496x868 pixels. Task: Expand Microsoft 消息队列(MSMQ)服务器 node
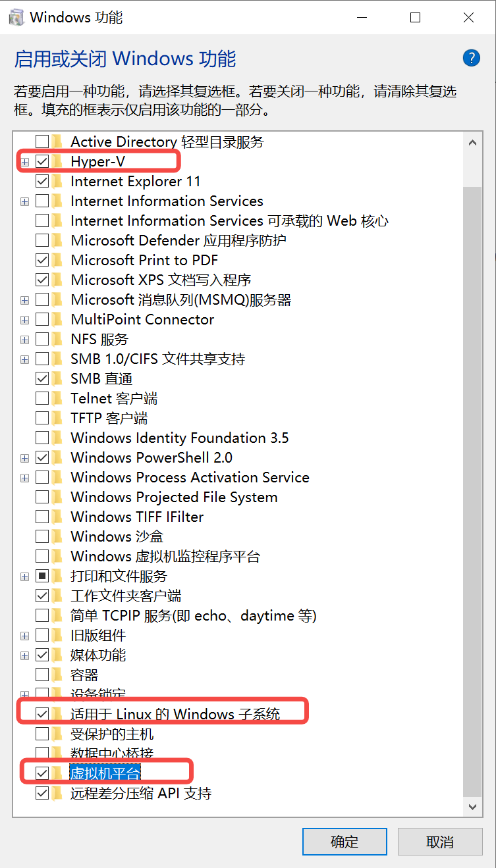[x=25, y=300]
